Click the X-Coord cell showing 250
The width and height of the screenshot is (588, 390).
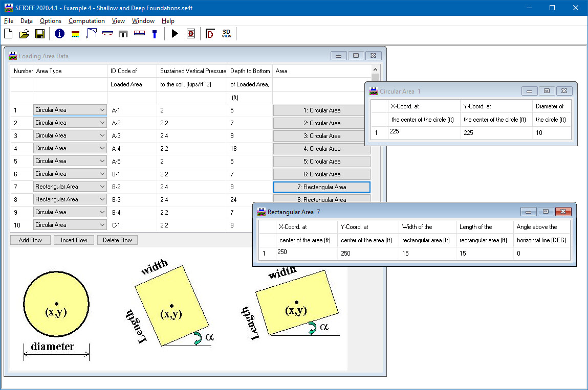pyautogui.click(x=307, y=253)
